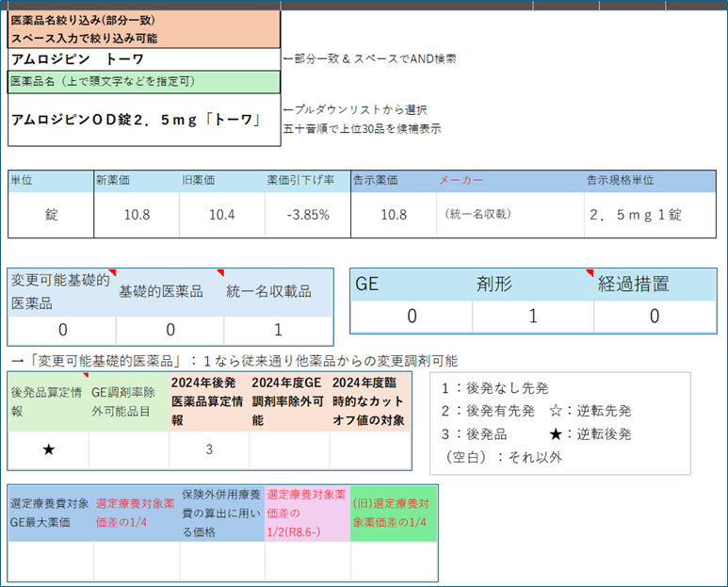The height and width of the screenshot is (587, 728).
Task: Select the spec value 2.5mg1錠
Action: coord(650,215)
